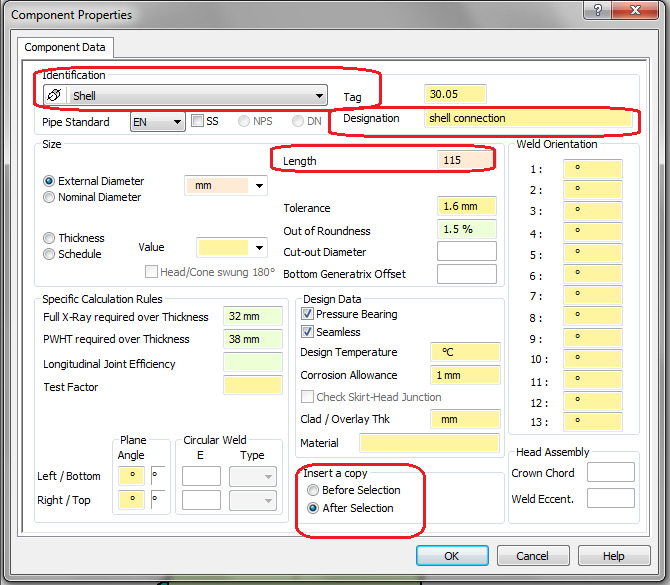
Task: Click Weld Orientation field 13
Action: point(593,421)
